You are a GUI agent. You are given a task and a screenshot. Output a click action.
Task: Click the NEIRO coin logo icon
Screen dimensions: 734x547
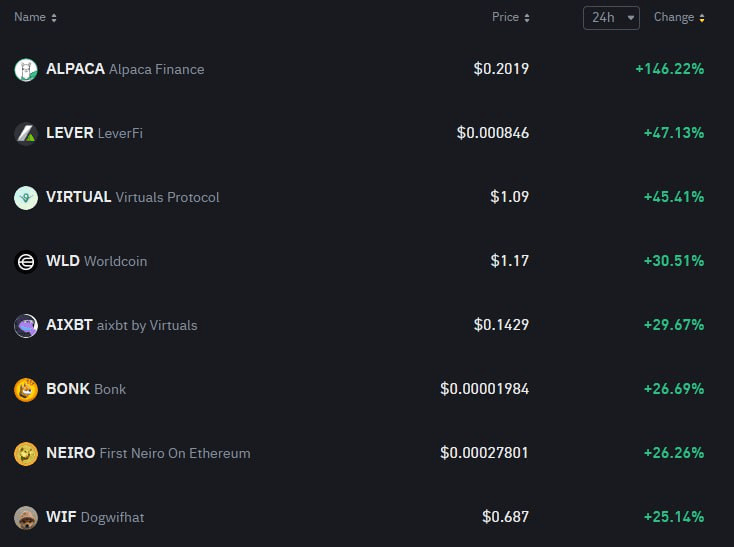tap(26, 454)
